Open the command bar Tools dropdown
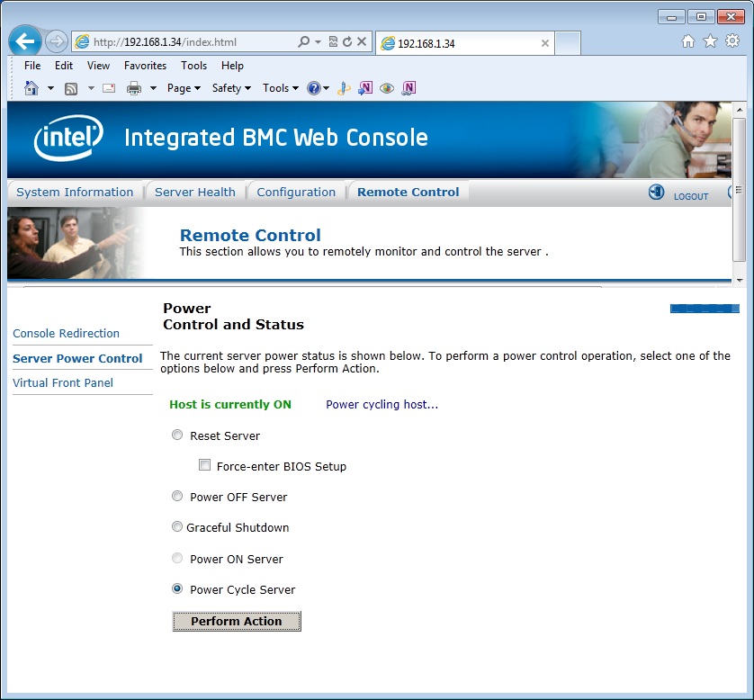Screen dimensions: 754x700 (281, 88)
